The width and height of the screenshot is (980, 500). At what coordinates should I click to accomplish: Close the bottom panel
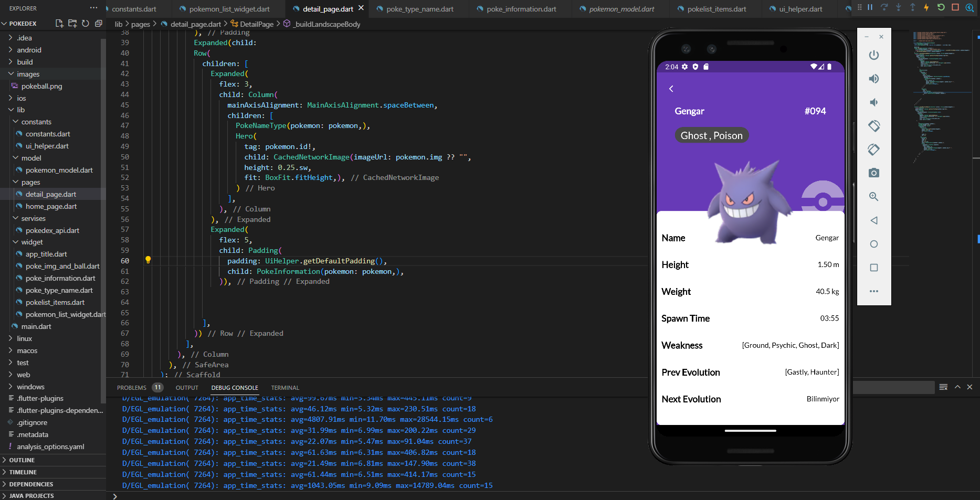970,387
